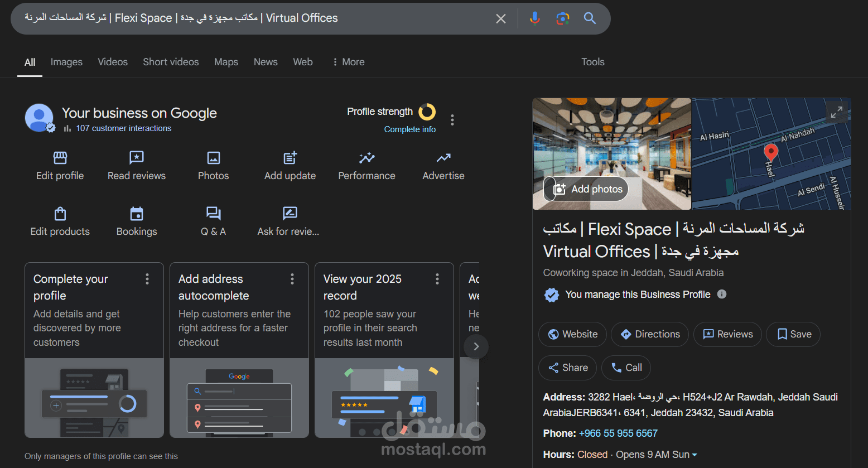868x468 pixels.
Task: Share the business profile
Action: [x=568, y=368]
